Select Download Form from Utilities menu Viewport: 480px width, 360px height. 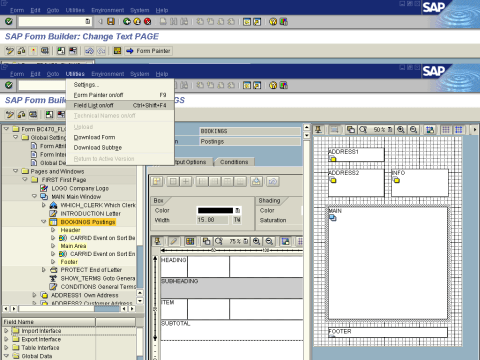[94, 137]
